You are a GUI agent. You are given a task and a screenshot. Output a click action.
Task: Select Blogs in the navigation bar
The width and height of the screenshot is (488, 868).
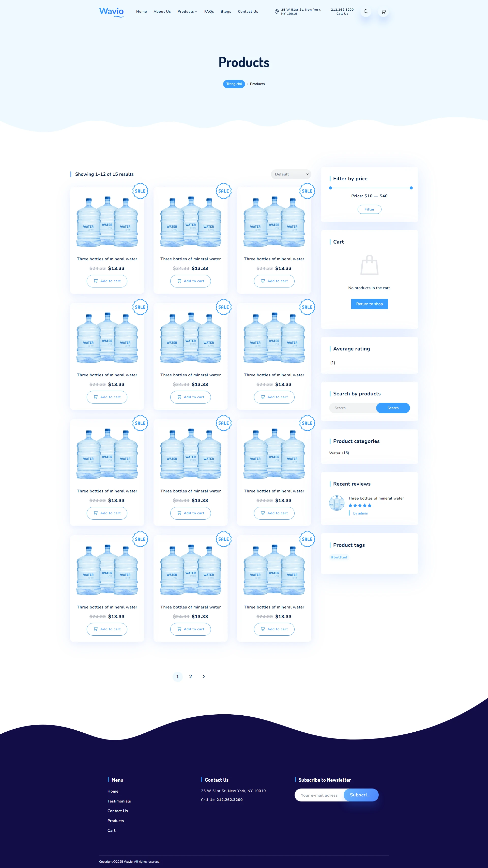pyautogui.click(x=226, y=11)
